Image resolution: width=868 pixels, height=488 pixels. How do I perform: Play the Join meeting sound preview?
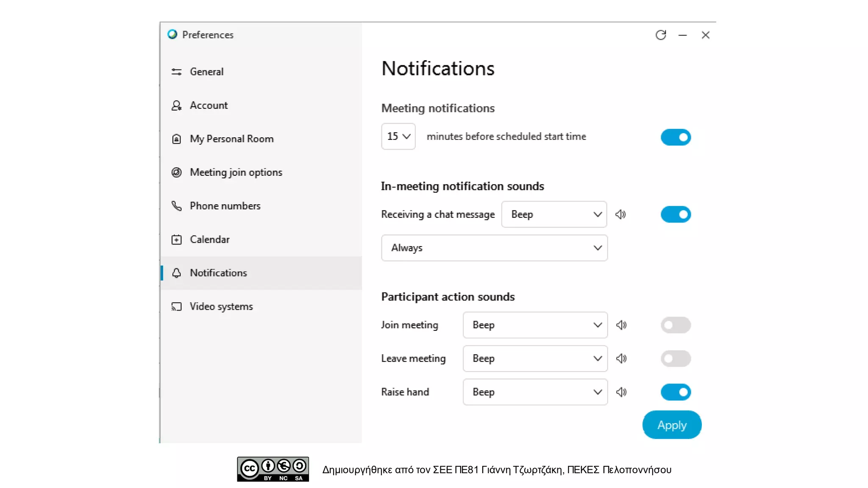pyautogui.click(x=621, y=325)
